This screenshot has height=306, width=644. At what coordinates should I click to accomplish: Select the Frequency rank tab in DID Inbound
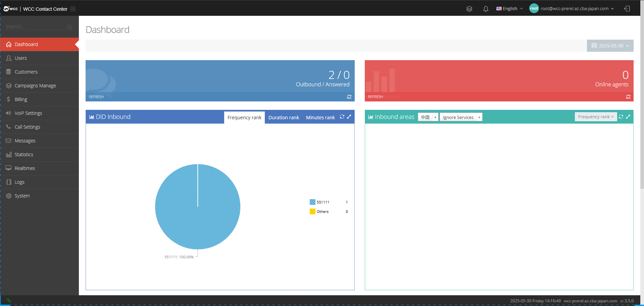pyautogui.click(x=244, y=118)
